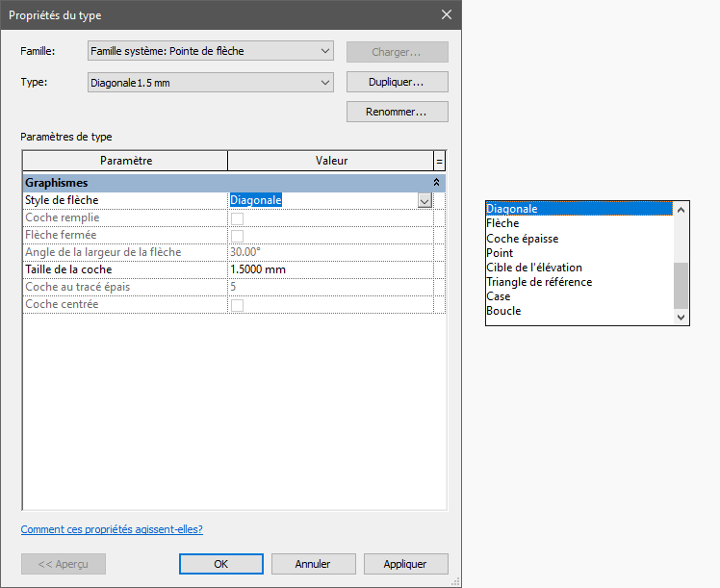Click the Renommer button
720x588 pixels.
pyautogui.click(x=397, y=112)
